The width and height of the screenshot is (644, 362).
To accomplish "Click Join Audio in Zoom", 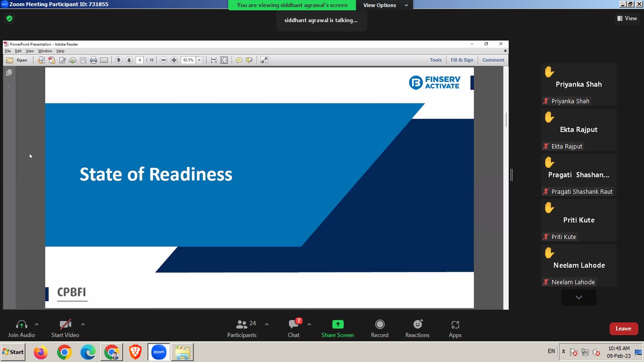I will (21, 329).
